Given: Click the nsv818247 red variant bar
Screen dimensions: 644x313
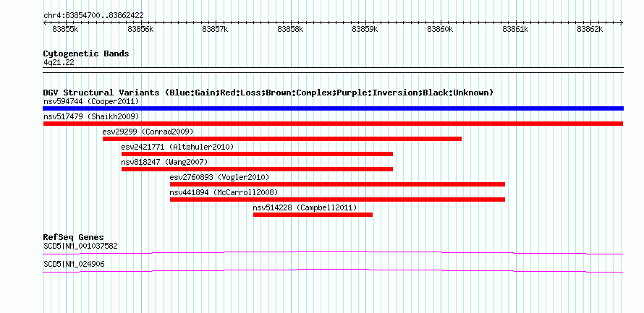Looking at the screenshot, I should click(257, 169).
